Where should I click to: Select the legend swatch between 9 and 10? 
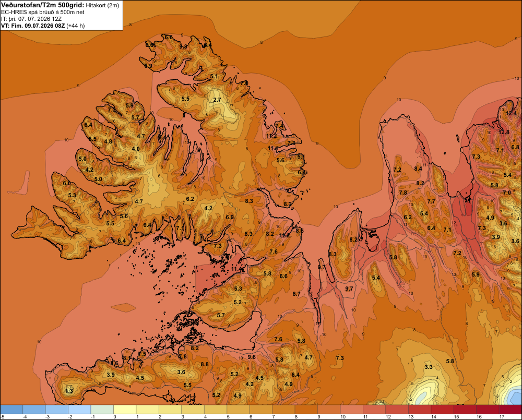tap(329, 410)
